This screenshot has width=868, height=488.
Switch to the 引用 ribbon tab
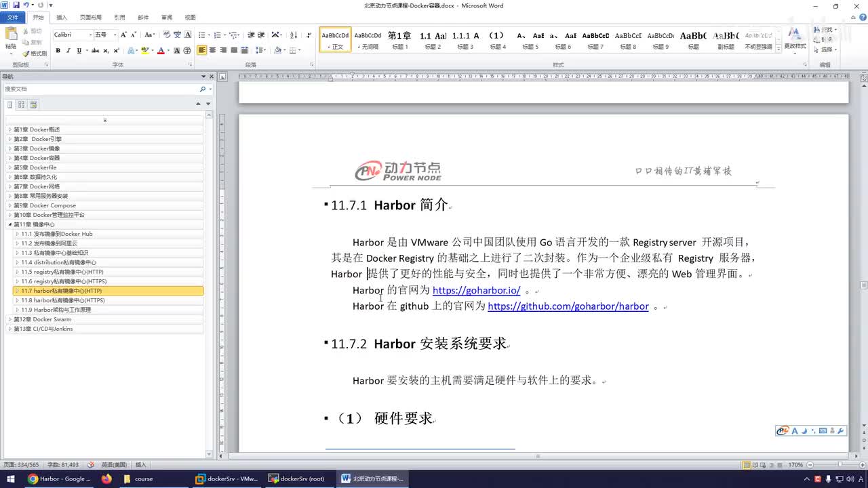tap(119, 17)
